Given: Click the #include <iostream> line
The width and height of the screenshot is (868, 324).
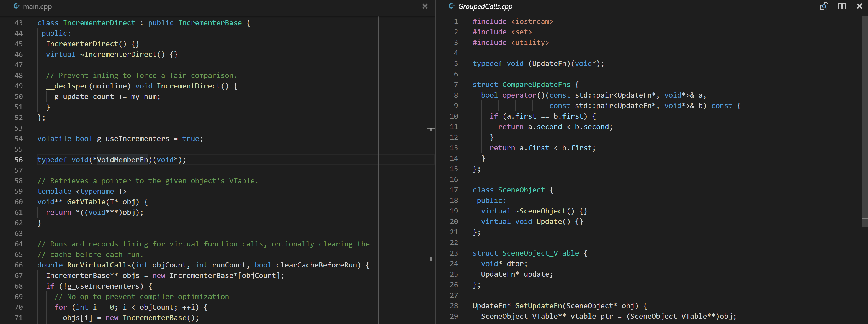Looking at the screenshot, I should pos(512,22).
